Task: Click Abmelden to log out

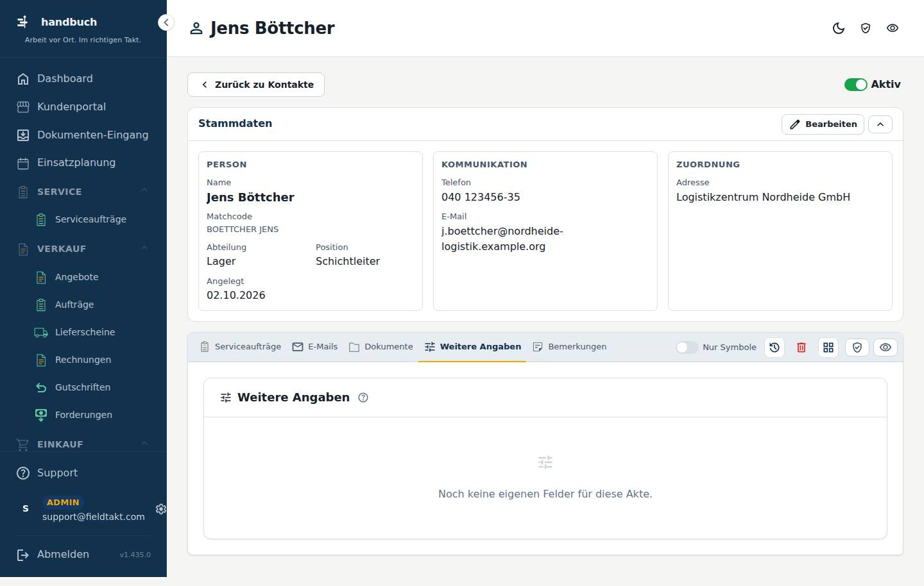Action: pyautogui.click(x=63, y=555)
